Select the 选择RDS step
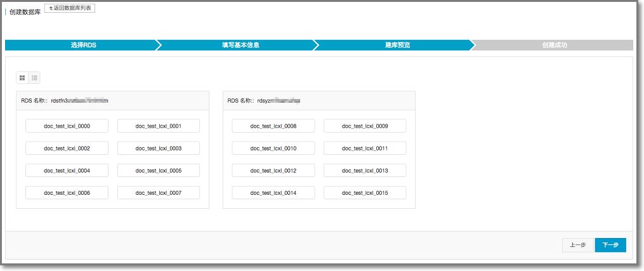Image resolution: width=644 pixels, height=271 pixels. pos(83,45)
